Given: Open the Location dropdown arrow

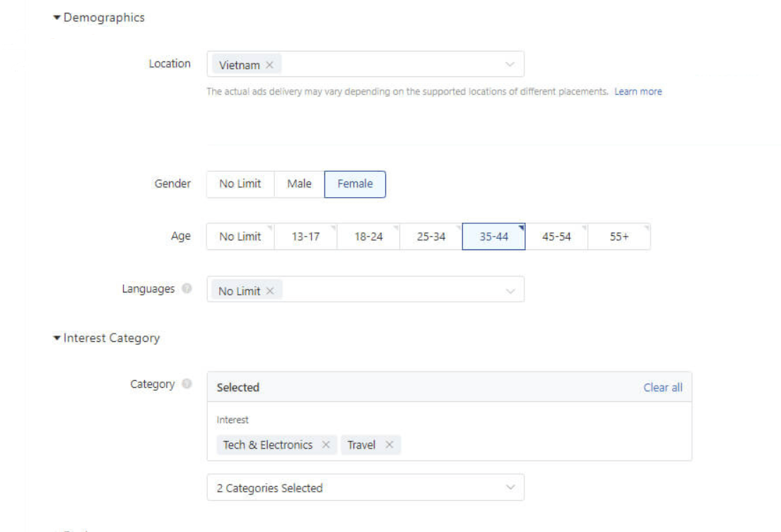Looking at the screenshot, I should click(x=510, y=64).
